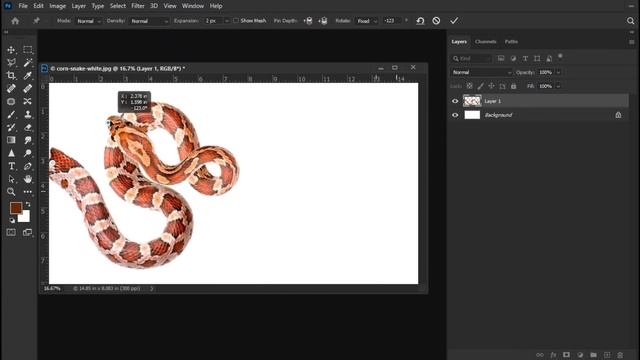Toggle lock image pixels brush icon
This screenshot has height=360, width=640.
pyautogui.click(x=481, y=86)
